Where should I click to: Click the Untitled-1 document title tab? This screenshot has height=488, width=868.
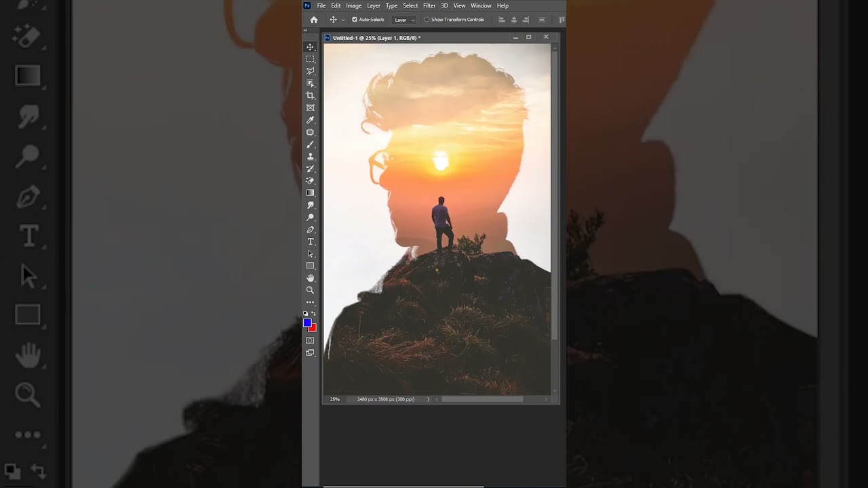pos(376,38)
